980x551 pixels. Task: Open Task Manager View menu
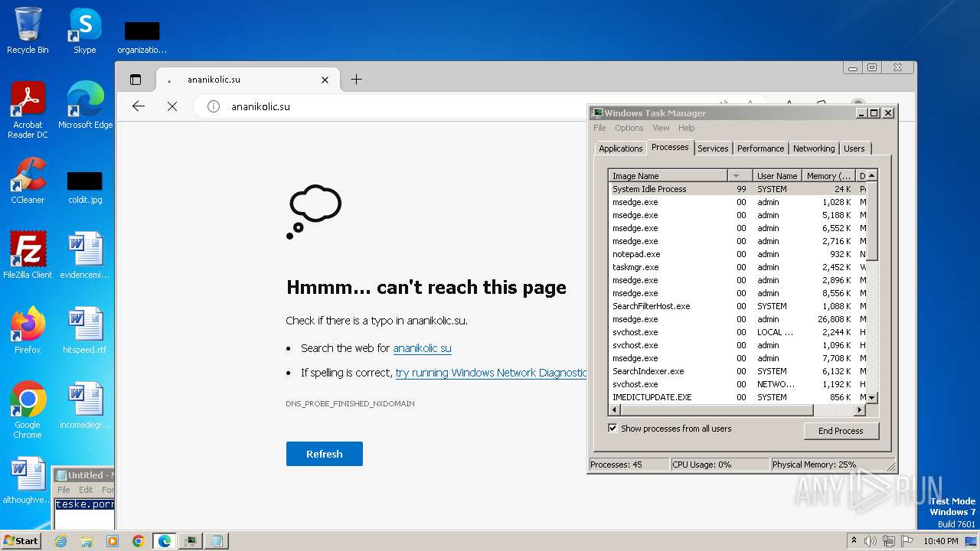point(661,128)
